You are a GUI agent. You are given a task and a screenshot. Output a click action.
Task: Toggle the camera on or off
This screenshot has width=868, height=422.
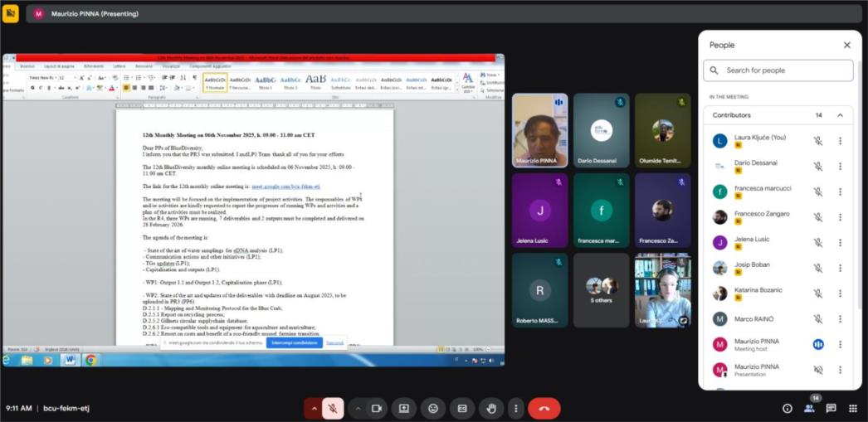(376, 408)
